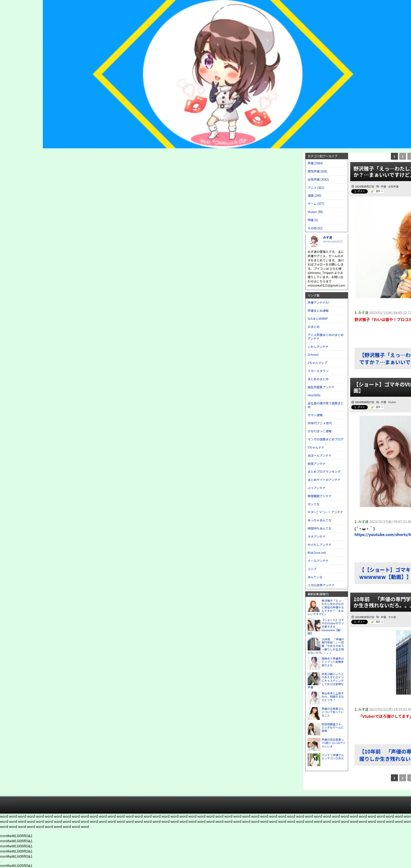Go to page 2 in bottom pagination
This screenshot has height=868, width=411.
click(x=402, y=778)
